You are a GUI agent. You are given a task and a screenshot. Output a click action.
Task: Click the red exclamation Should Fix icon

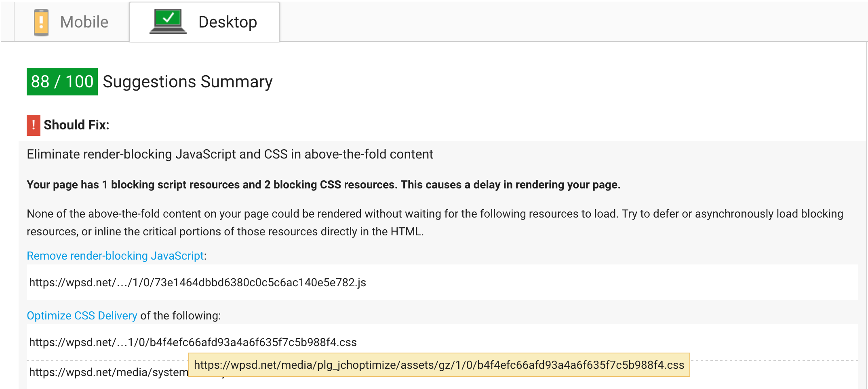pos(34,125)
